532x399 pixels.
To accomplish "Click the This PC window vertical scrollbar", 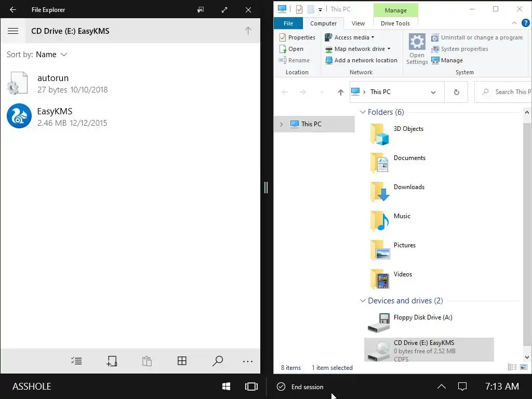I will (x=527, y=234).
